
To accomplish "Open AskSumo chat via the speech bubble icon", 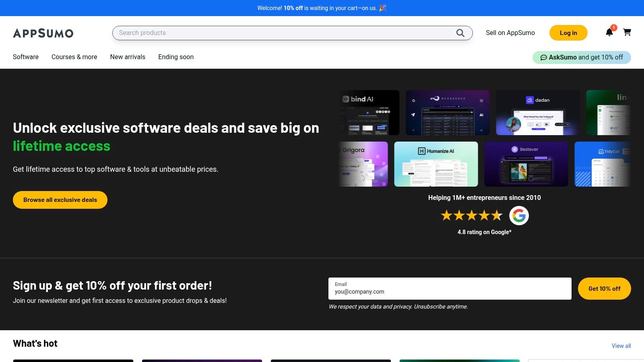I will pos(544,57).
